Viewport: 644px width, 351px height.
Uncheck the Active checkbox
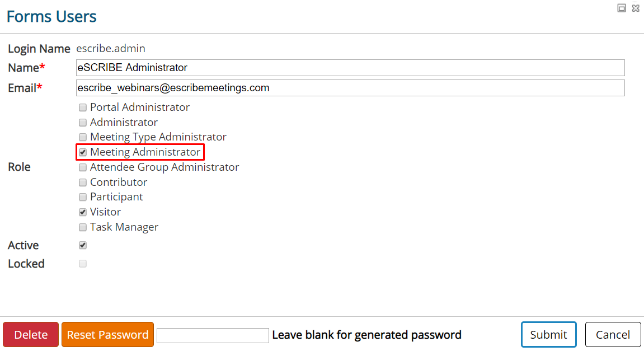tap(82, 245)
